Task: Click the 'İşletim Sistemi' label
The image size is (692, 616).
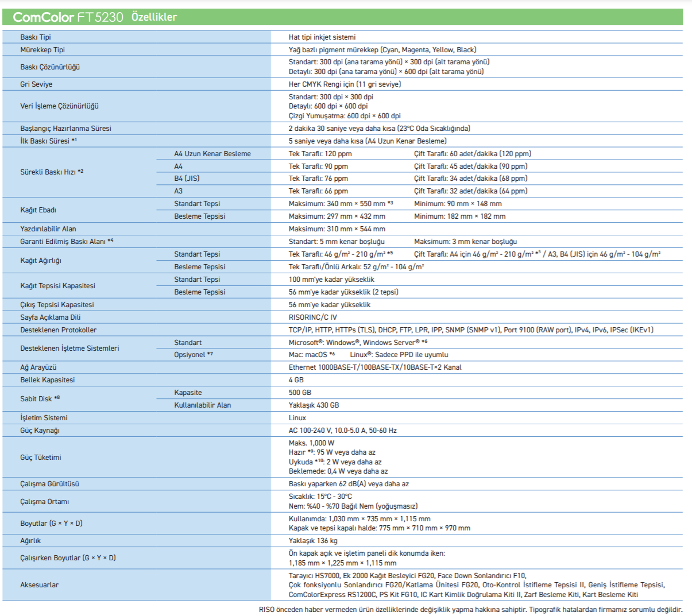Action: pyautogui.click(x=44, y=418)
